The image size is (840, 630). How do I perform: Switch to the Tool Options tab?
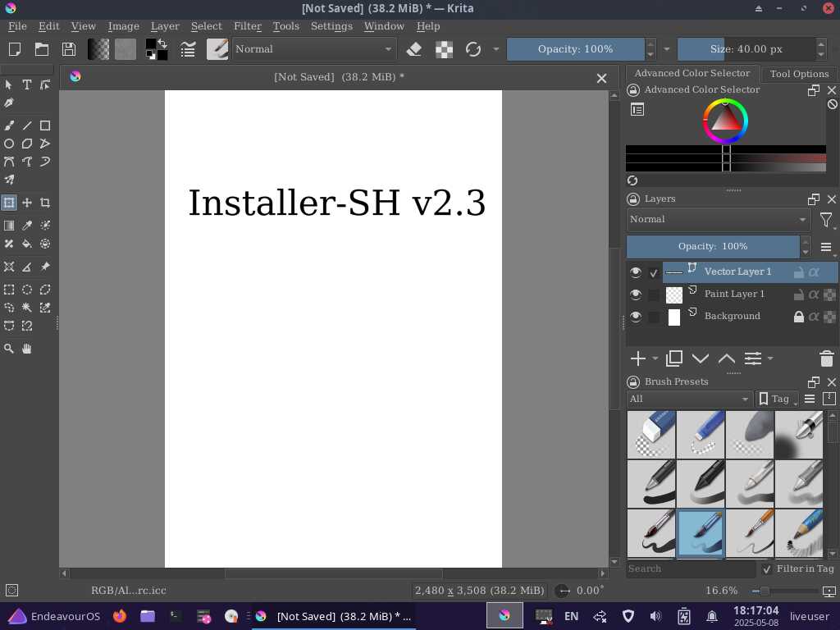click(799, 73)
